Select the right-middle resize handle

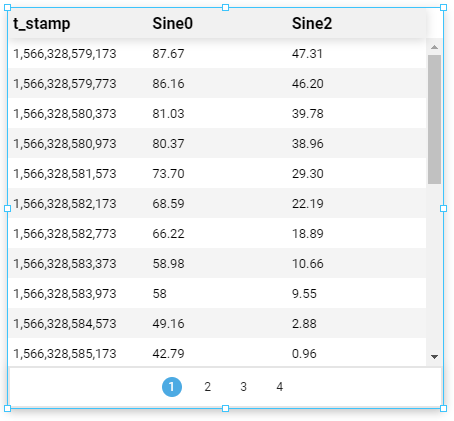(x=443, y=208)
